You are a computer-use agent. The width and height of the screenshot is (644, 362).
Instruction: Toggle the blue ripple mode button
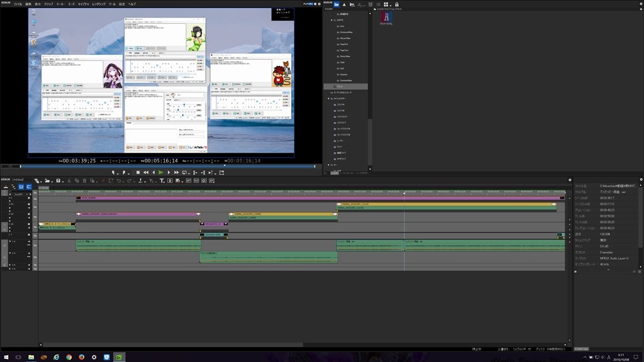(21, 187)
